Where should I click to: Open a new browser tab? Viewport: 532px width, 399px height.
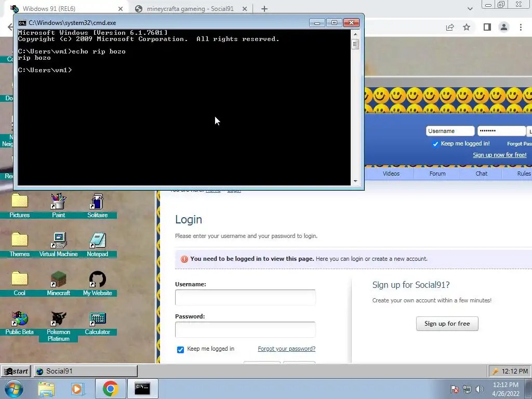click(264, 9)
